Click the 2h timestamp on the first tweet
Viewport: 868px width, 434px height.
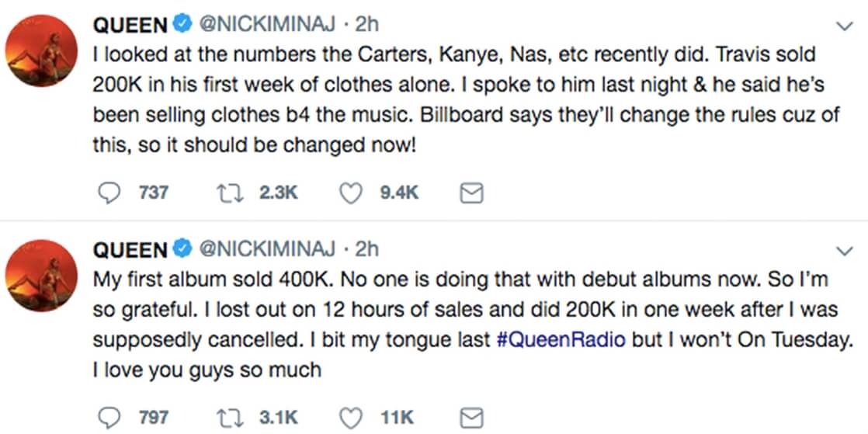coord(366,25)
